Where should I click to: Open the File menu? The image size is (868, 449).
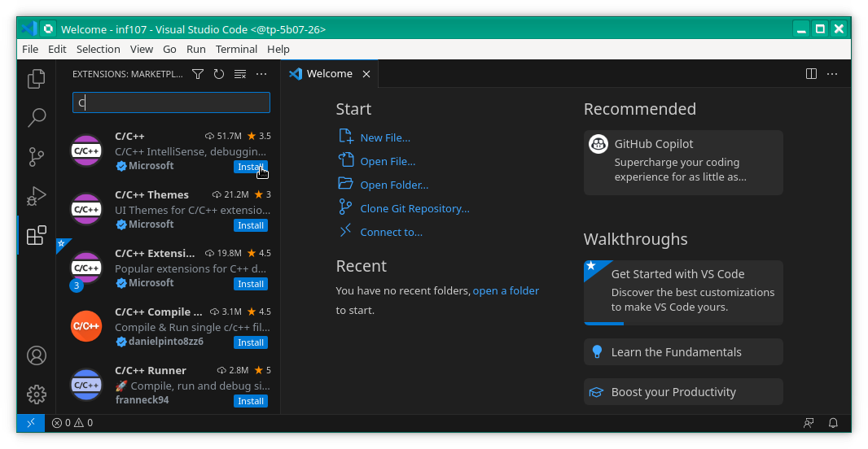[30, 50]
